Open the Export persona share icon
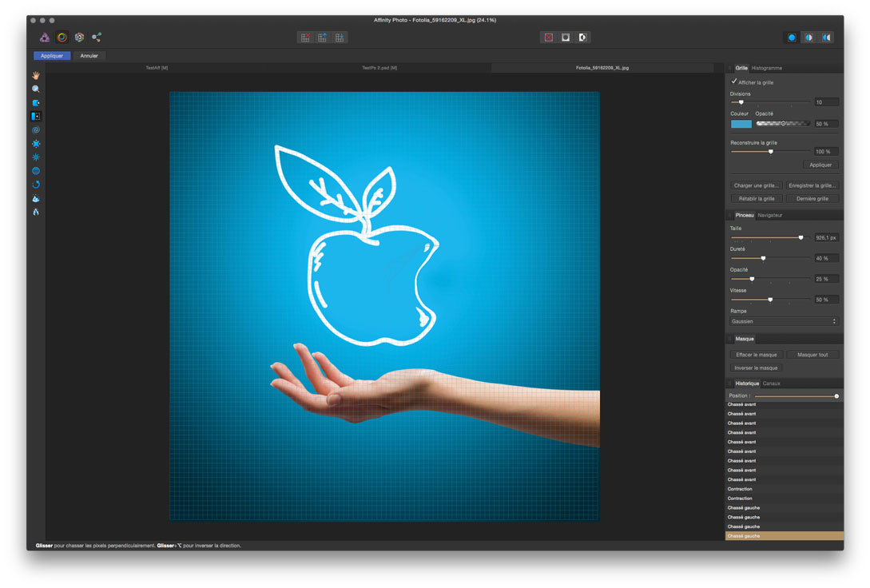Screen dimensions: 870x588 (x=97, y=38)
